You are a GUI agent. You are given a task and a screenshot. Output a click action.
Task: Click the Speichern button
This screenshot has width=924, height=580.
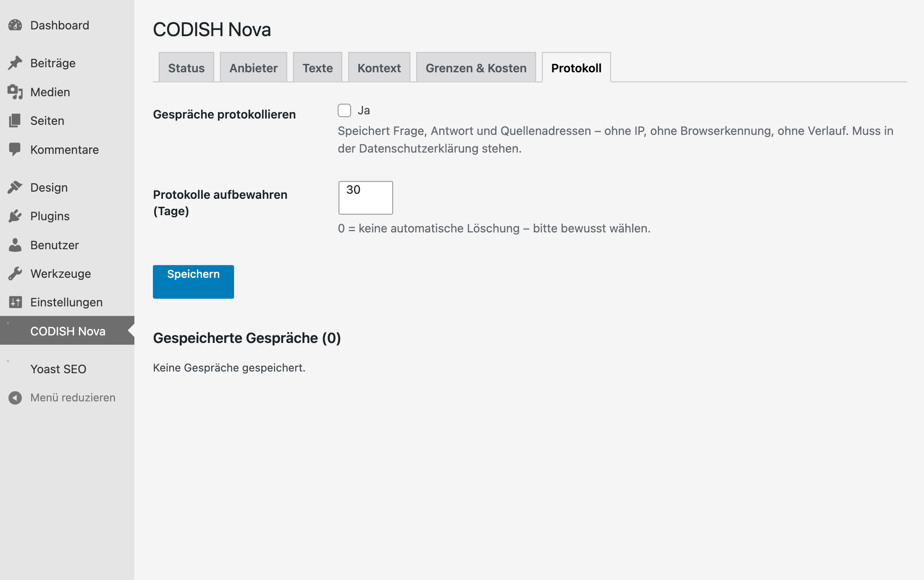pos(193,282)
